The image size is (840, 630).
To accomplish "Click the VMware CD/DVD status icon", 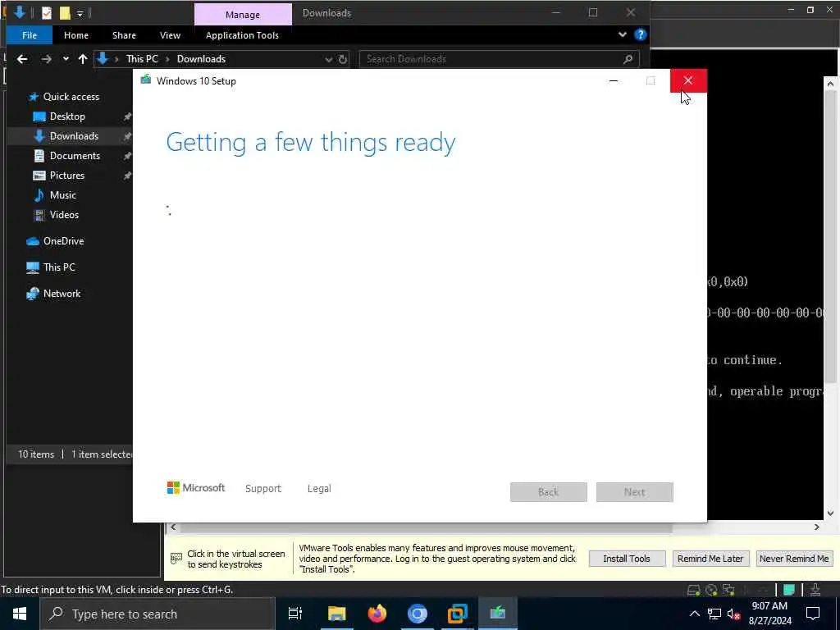I will tap(711, 591).
